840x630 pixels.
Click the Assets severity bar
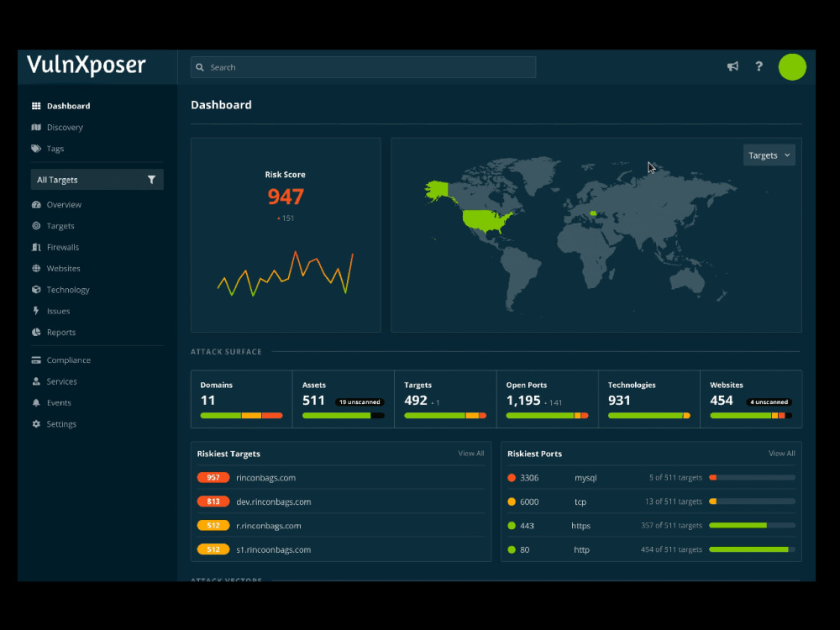[344, 416]
